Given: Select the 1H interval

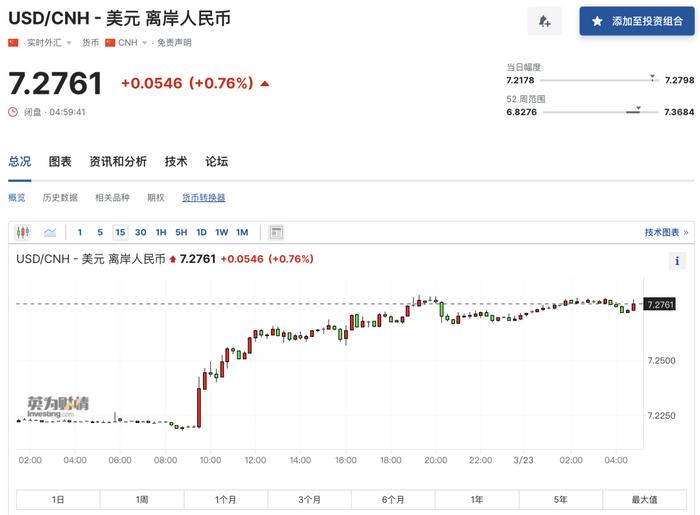Looking at the screenshot, I should coord(161,232).
